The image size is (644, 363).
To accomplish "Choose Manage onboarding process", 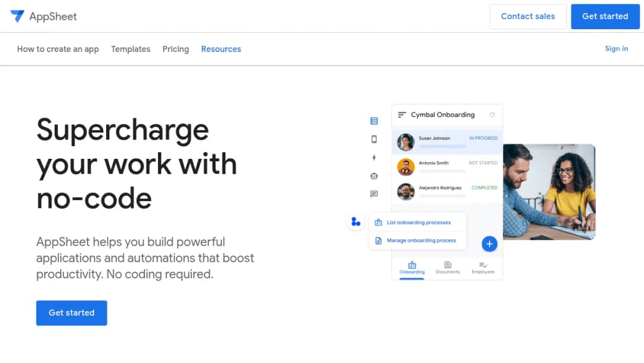I will (x=417, y=241).
